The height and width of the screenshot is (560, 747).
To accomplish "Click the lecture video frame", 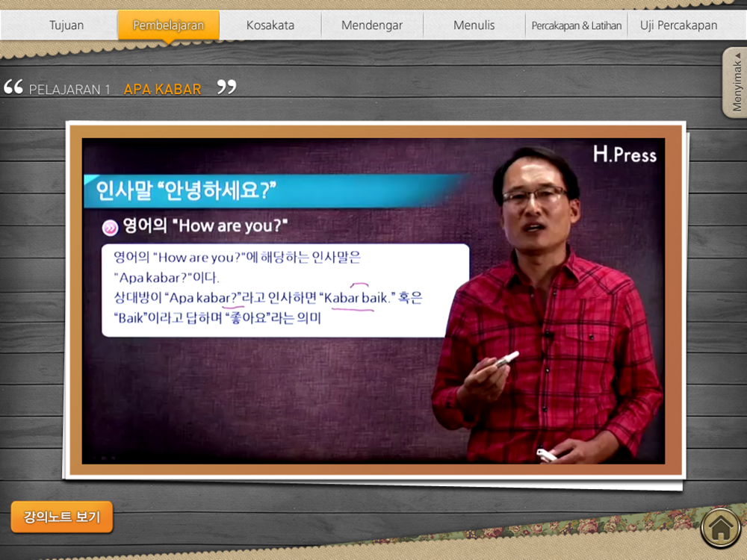I will click(373, 301).
